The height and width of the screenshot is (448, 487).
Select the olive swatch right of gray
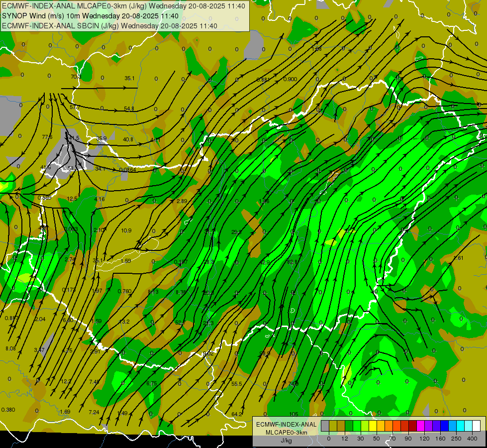click(333, 426)
